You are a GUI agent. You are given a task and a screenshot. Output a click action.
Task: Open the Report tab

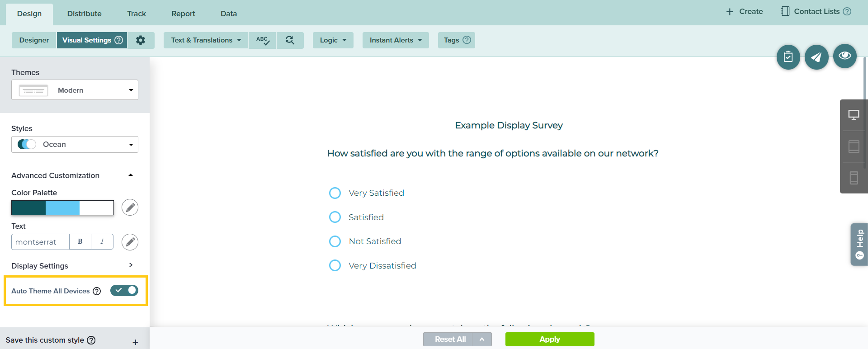point(183,14)
